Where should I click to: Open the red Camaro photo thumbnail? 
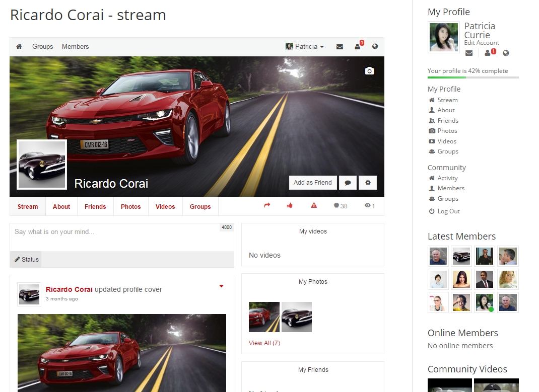pyautogui.click(x=264, y=317)
